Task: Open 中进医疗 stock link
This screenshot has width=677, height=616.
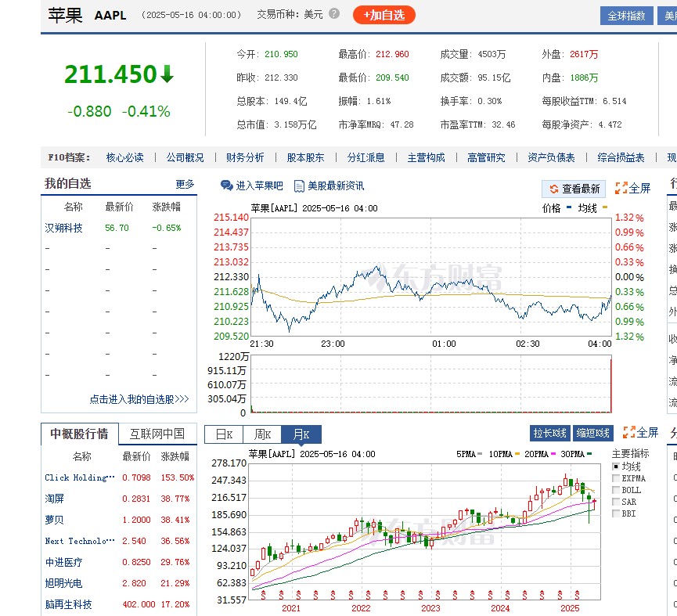Action: 63,562
